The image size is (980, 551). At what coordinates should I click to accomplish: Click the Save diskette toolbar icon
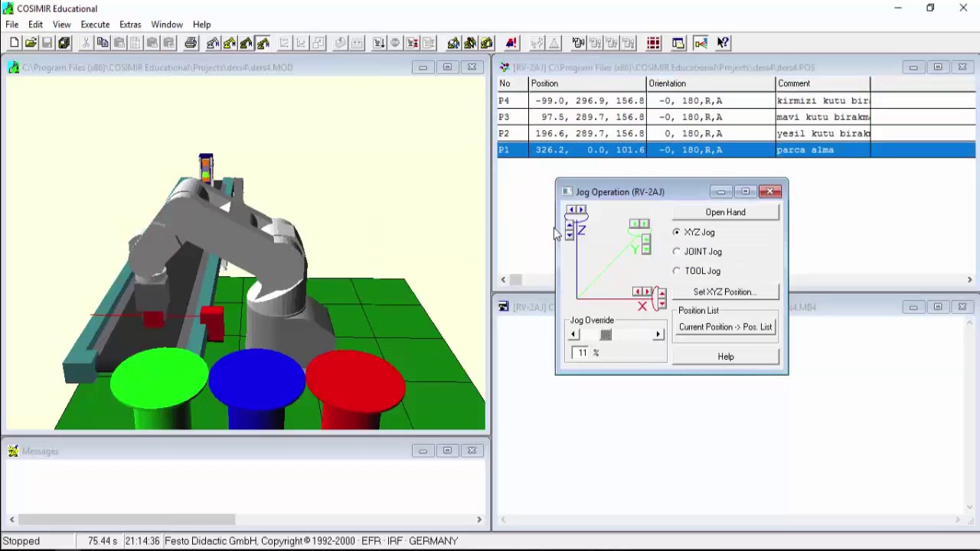coord(47,43)
